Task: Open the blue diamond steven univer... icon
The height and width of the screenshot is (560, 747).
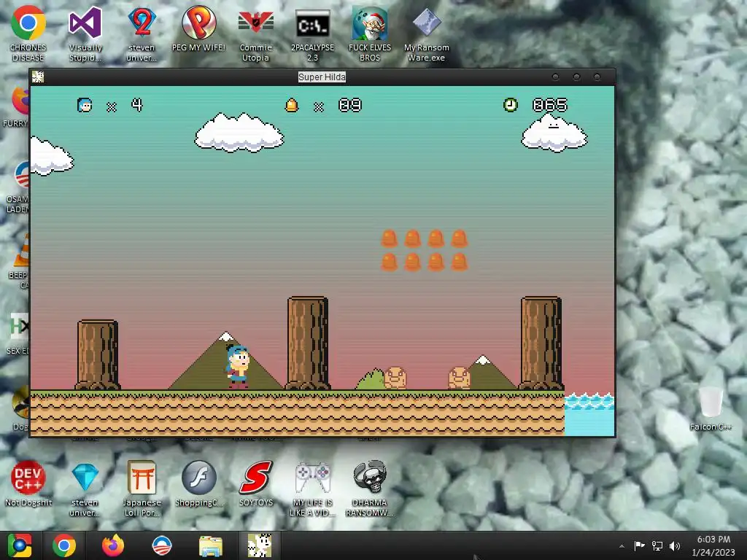Action: click(85, 488)
